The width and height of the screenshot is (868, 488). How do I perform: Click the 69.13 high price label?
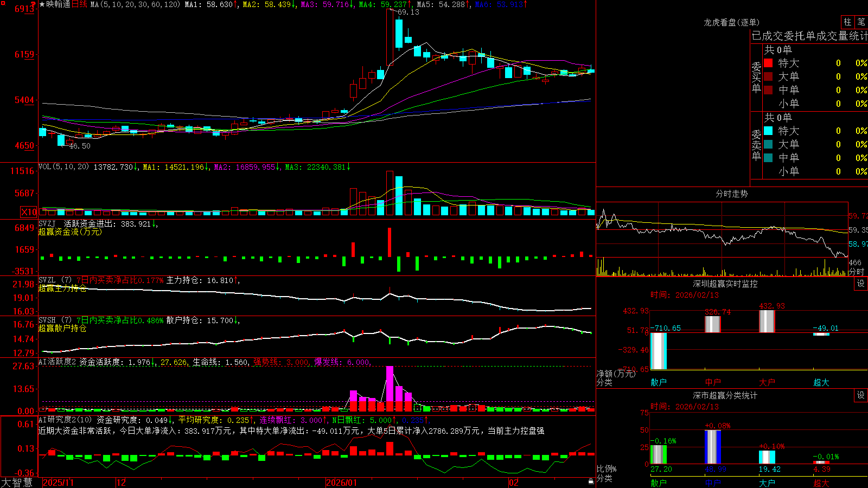pos(408,12)
